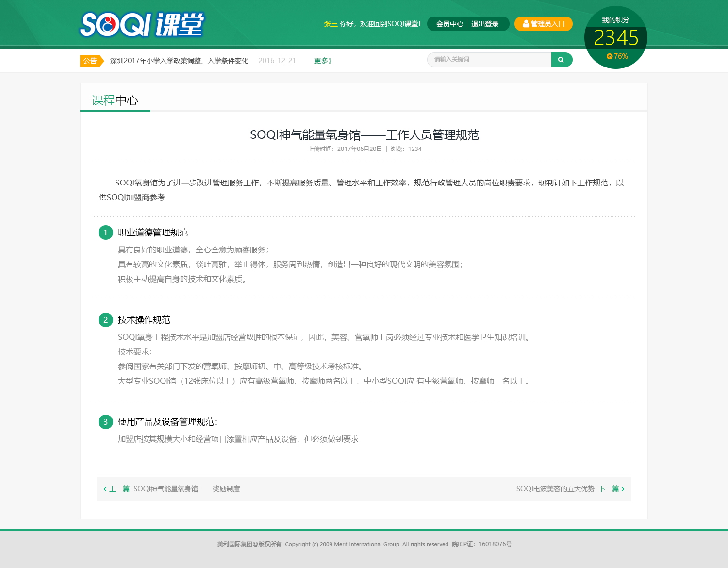728x568 pixels.
Task: Click the footer text 美利国际集团@版权所有
Action: click(249, 544)
